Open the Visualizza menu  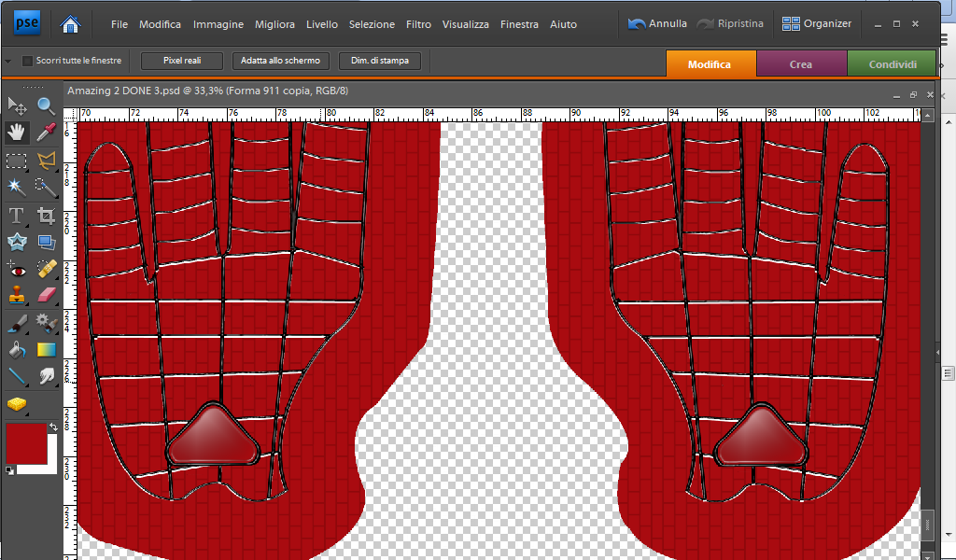[x=466, y=24]
